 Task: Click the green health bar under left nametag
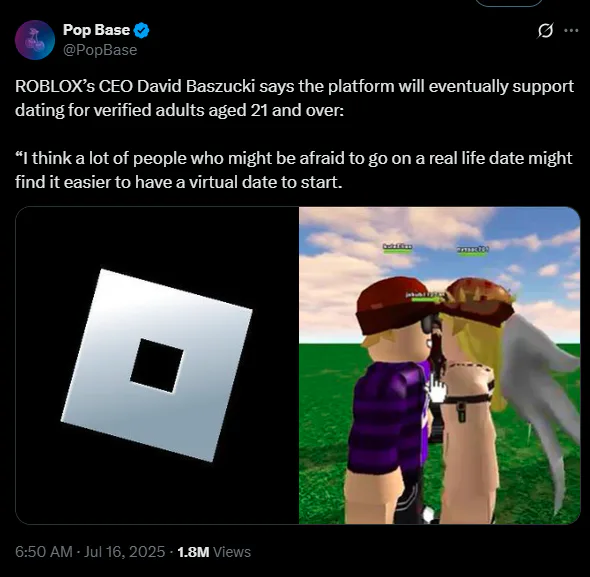tap(397, 251)
